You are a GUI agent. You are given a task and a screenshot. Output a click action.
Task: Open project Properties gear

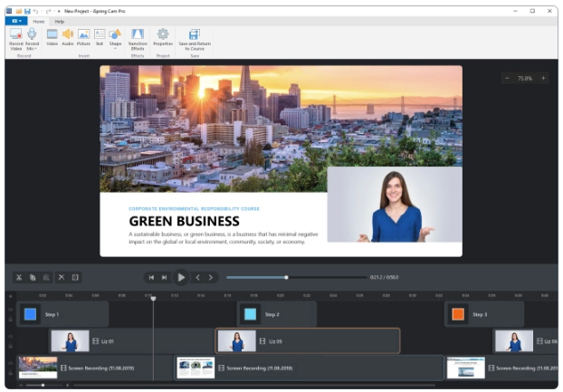pos(163,37)
